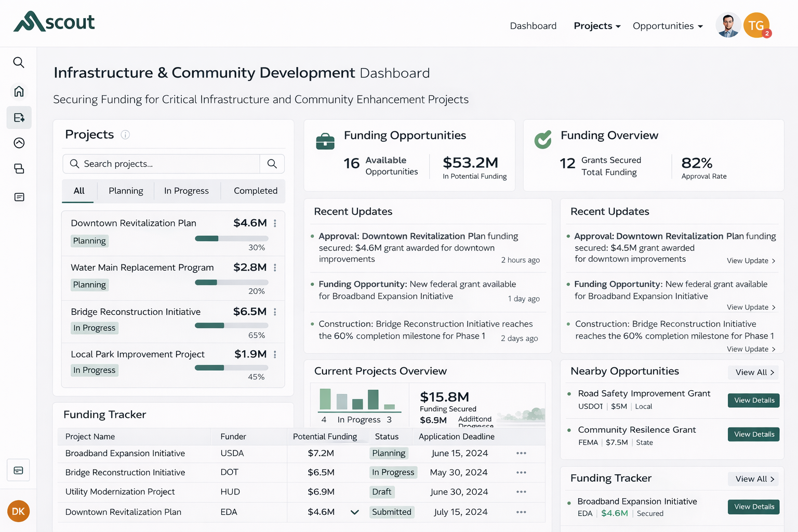This screenshot has height=532, width=798.
Task: View Details for Road Safety Improvement Grant
Action: [x=754, y=401]
